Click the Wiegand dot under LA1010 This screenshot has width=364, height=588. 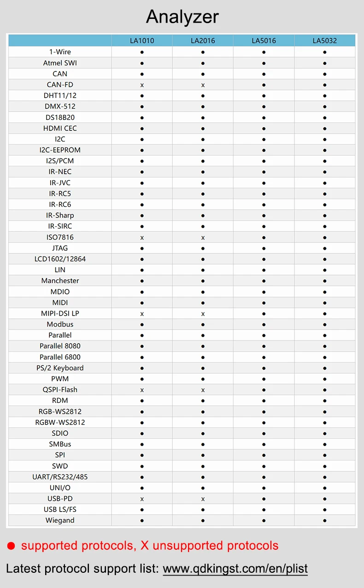[x=142, y=520]
